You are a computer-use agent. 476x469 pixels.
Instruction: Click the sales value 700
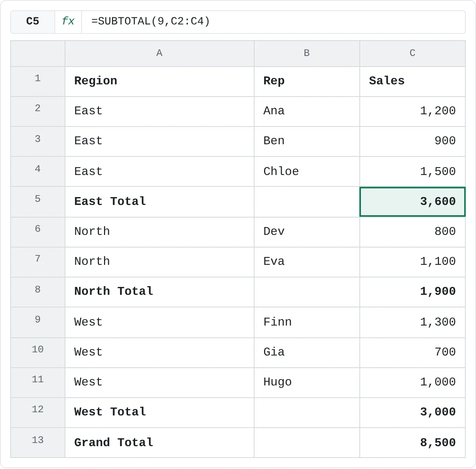(413, 353)
